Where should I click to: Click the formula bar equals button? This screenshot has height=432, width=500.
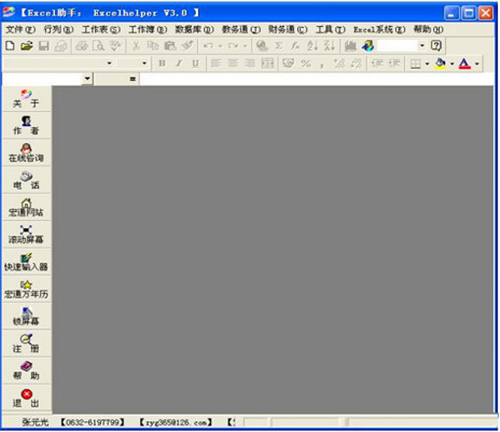pos(132,79)
